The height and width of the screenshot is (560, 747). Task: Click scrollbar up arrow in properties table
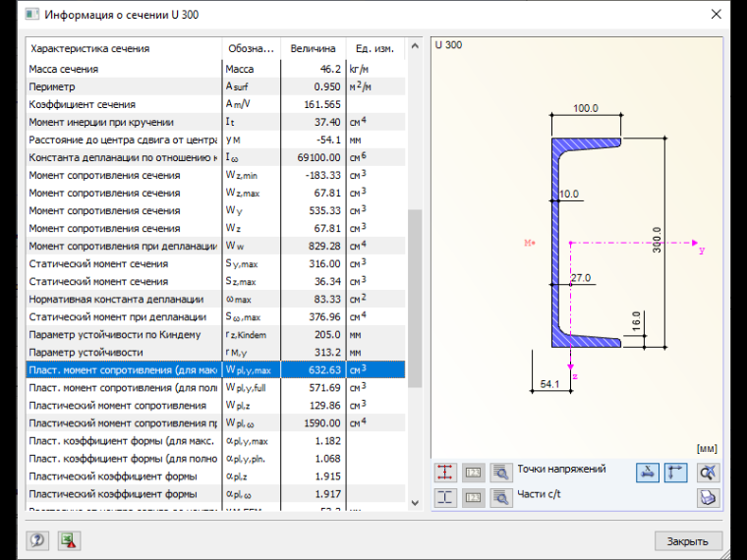415,46
